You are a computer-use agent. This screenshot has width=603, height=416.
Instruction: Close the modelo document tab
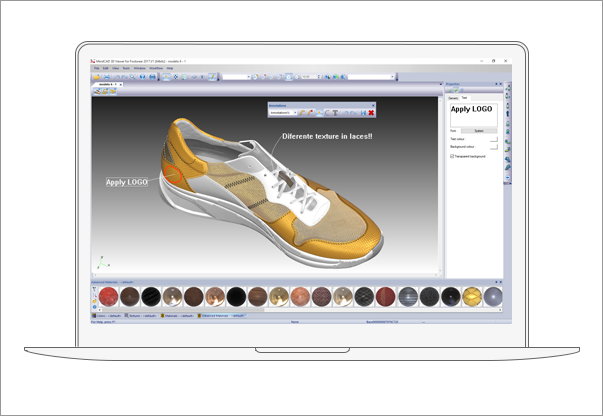[x=121, y=84]
